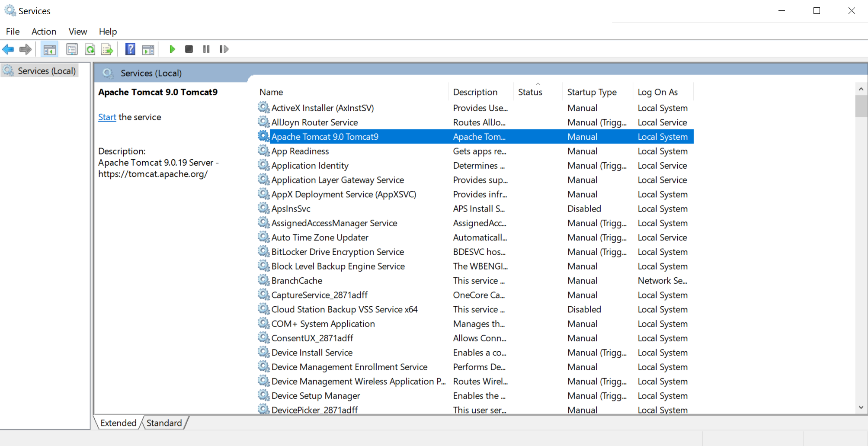868x446 pixels.
Task: Click the Services window title bar icon
Action: 10,10
